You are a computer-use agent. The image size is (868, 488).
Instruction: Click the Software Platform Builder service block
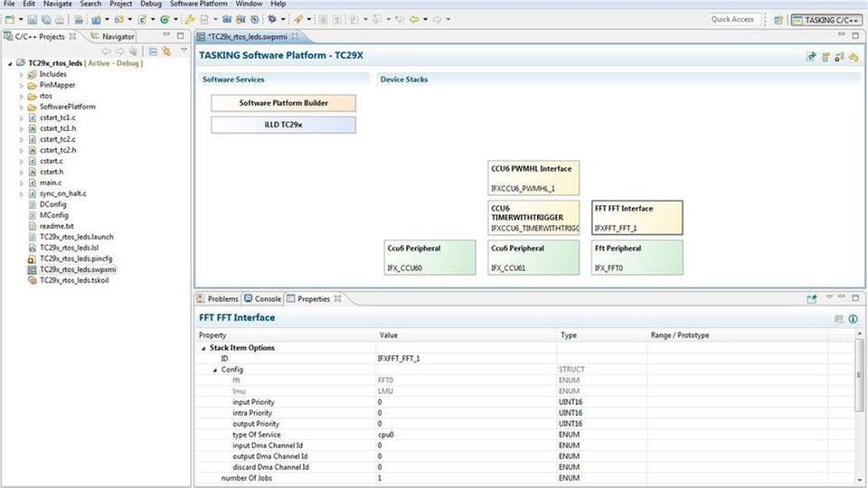tap(283, 103)
